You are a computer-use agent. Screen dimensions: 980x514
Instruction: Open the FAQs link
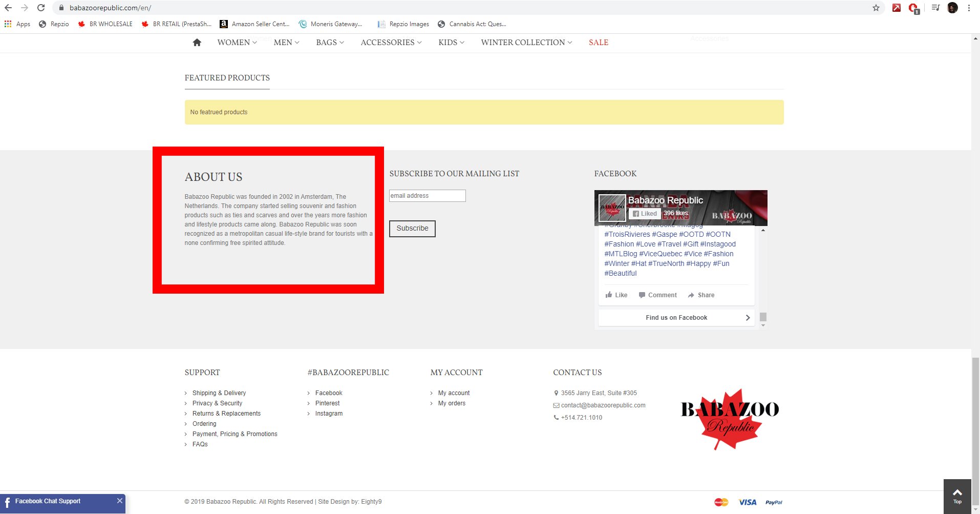(200, 444)
